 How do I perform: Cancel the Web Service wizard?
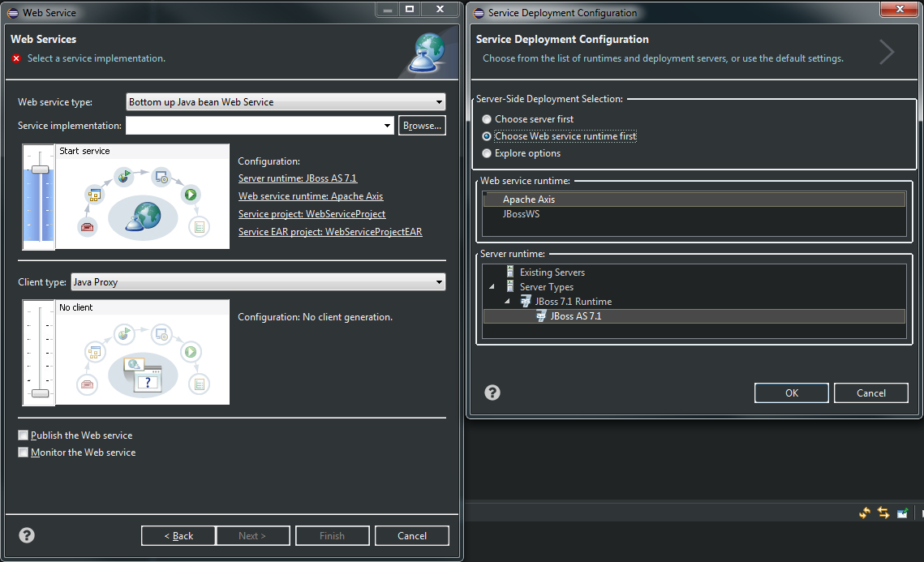coord(412,535)
